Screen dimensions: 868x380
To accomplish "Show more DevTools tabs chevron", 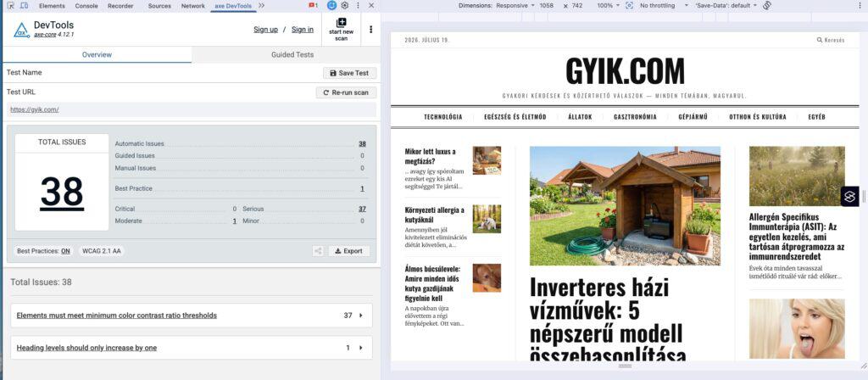I will (261, 6).
